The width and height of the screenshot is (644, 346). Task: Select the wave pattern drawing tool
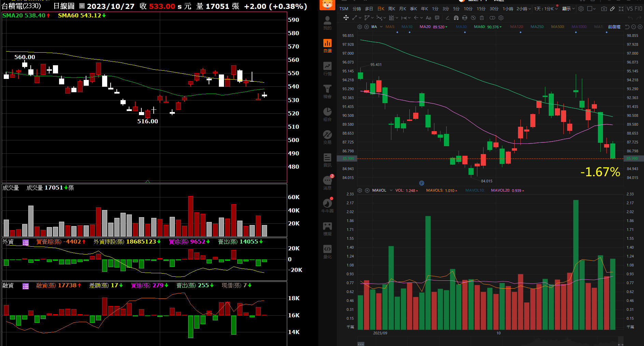click(379, 18)
